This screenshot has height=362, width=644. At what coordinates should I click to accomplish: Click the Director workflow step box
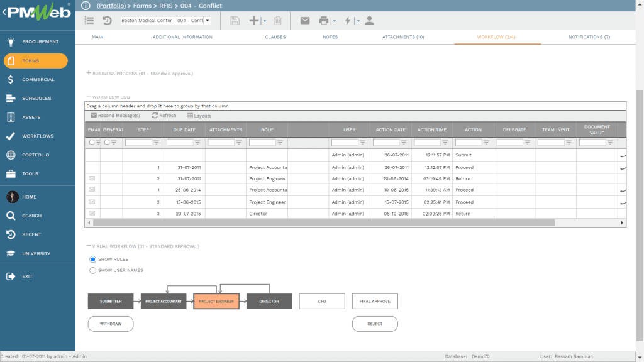coord(269,301)
